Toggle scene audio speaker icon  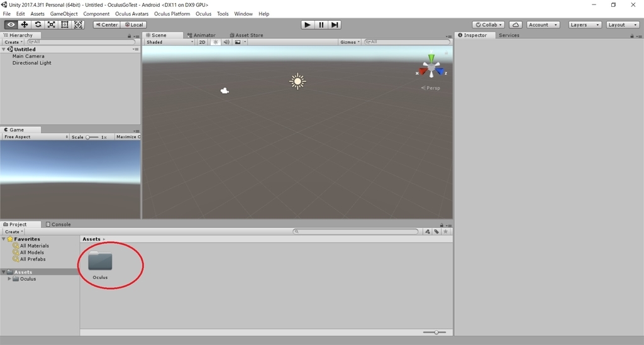click(226, 42)
